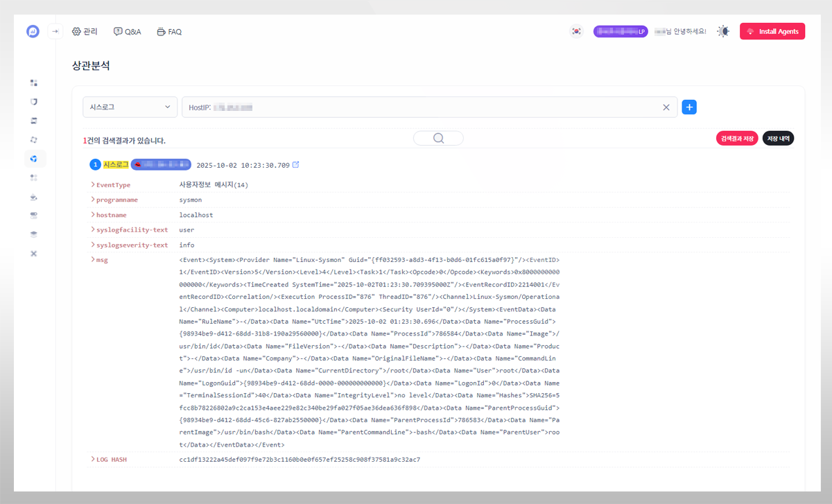Open the 시스로그 log type dropdown

click(130, 107)
